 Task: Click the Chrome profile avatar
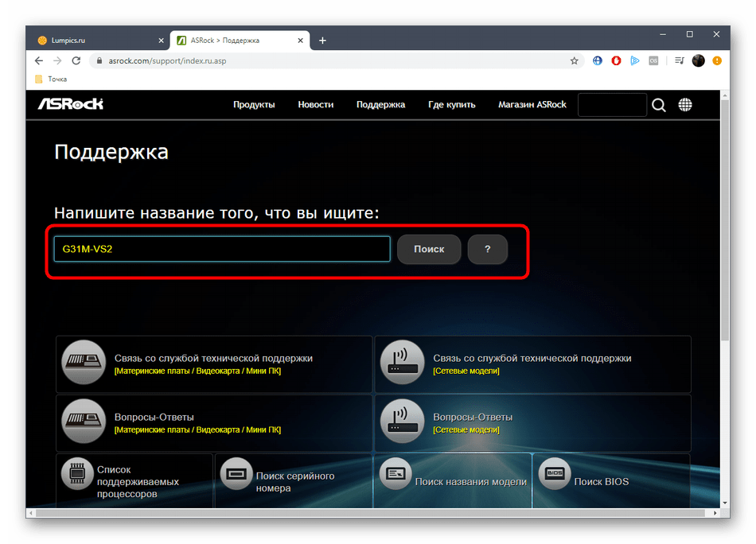click(698, 60)
